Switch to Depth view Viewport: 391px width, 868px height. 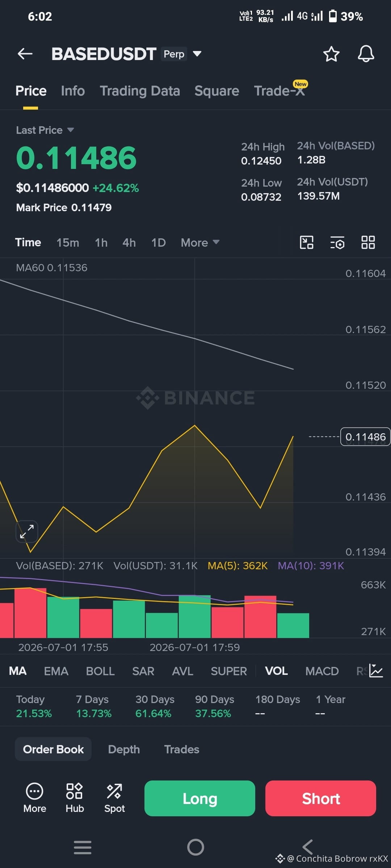pos(124,749)
